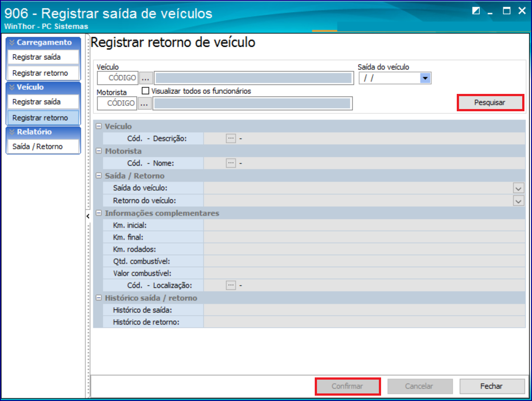The image size is (532, 401).
Task: Select the Valor combustível row
Action: [314, 273]
